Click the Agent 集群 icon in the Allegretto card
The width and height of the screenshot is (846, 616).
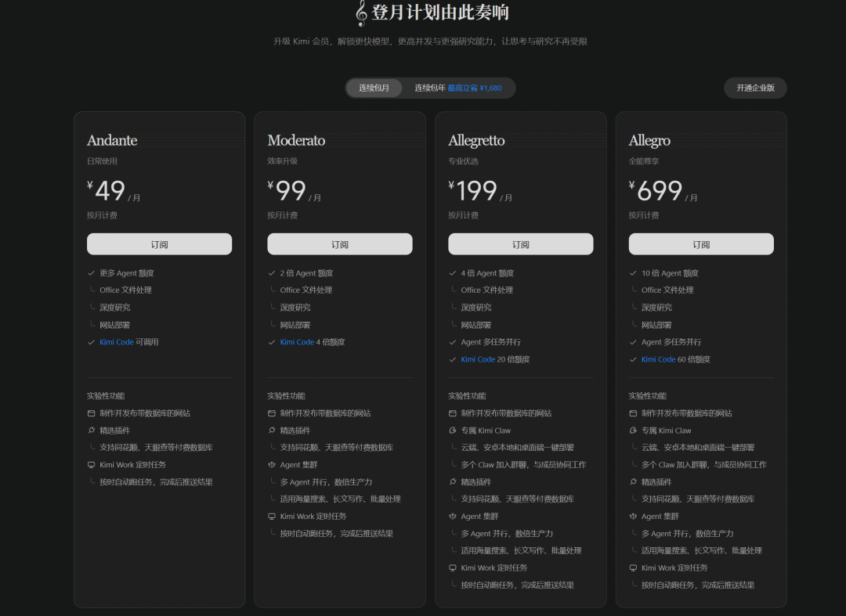click(x=453, y=517)
